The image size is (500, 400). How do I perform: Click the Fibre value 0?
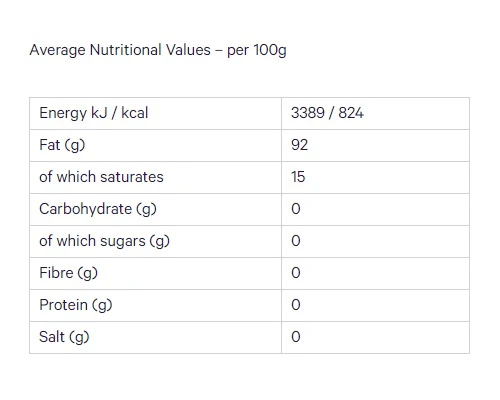click(296, 273)
